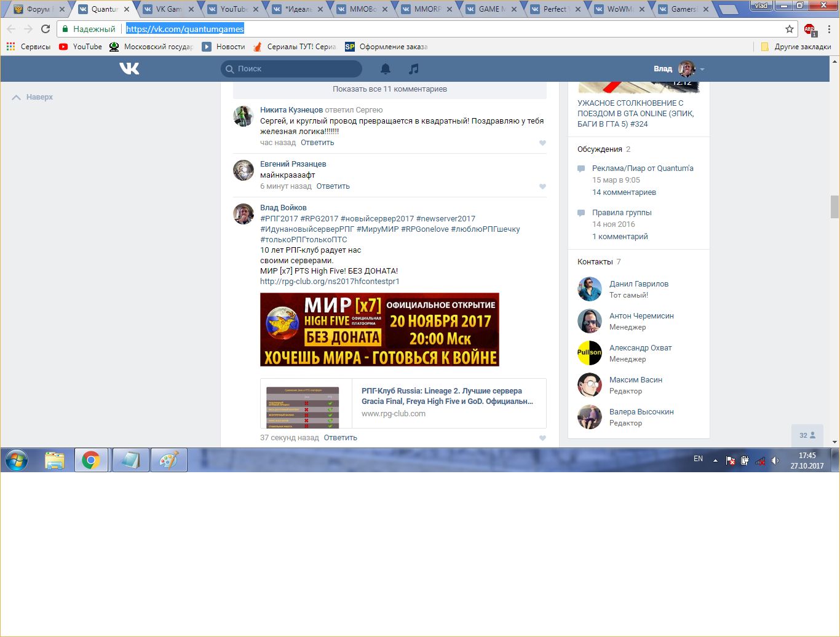840x637 pixels.
Task: Open Реклама/Пиар от Quantum'а discussion
Action: click(x=643, y=168)
